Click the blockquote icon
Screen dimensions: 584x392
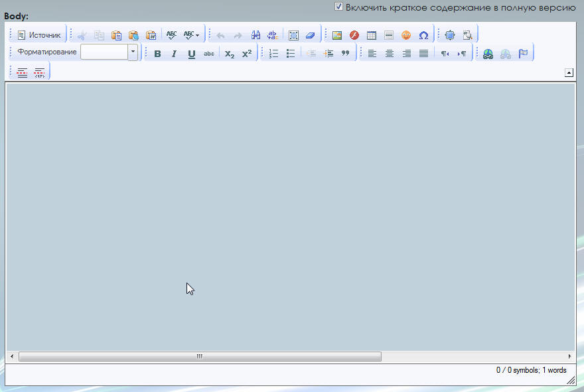[x=345, y=54]
